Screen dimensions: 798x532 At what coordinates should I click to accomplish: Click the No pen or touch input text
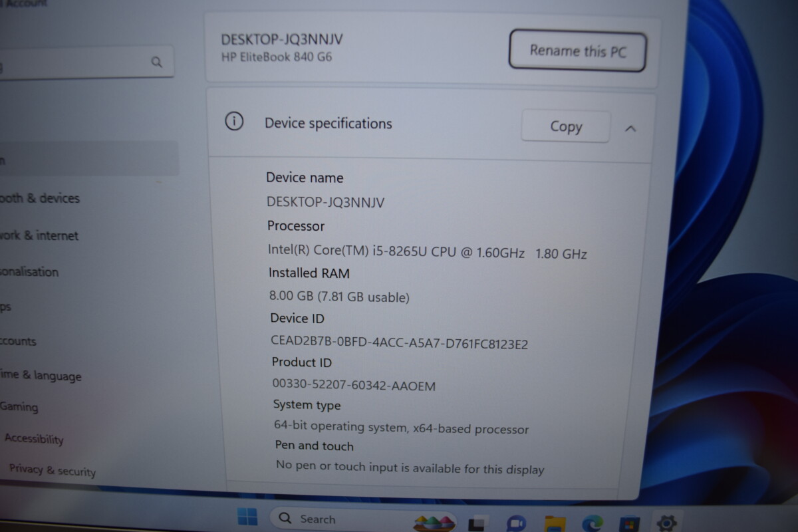click(410, 467)
